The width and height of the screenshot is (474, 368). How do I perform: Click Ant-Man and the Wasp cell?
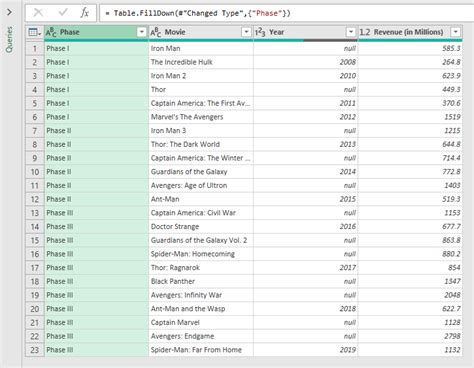click(201, 309)
